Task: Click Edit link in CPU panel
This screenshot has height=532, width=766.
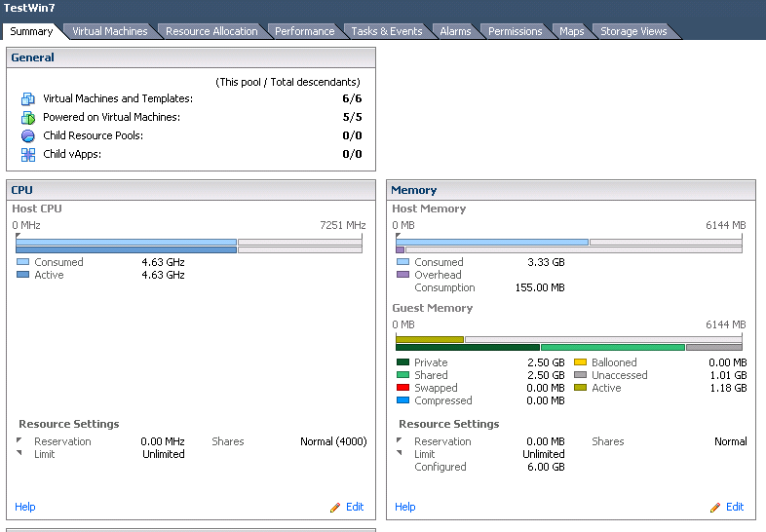Action: [x=355, y=507]
